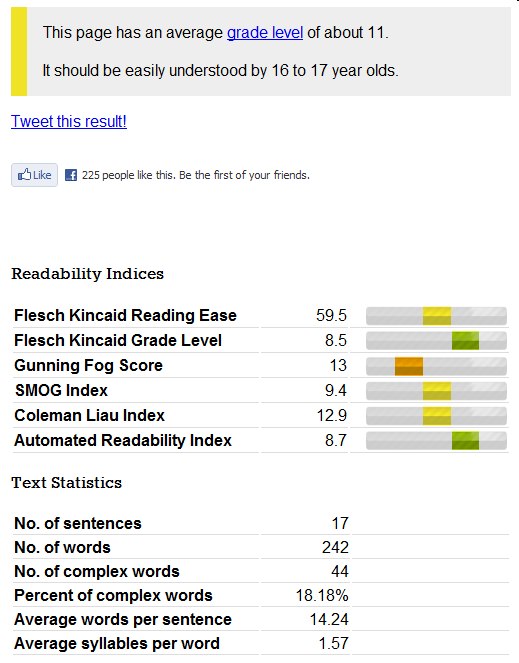Screen dimensions: 519x663
Task: Click the Percent of complex words value
Action: point(322,595)
